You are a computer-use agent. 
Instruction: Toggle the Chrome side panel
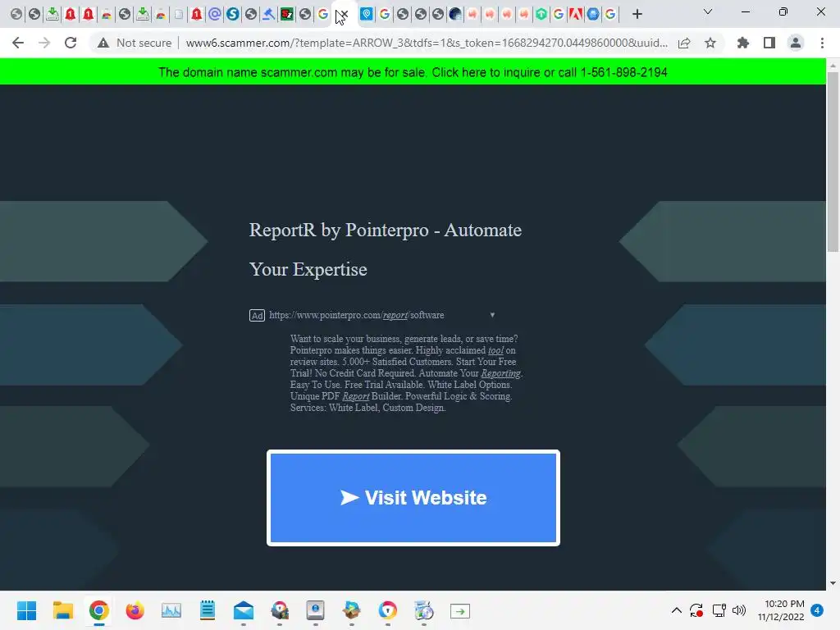tap(769, 43)
